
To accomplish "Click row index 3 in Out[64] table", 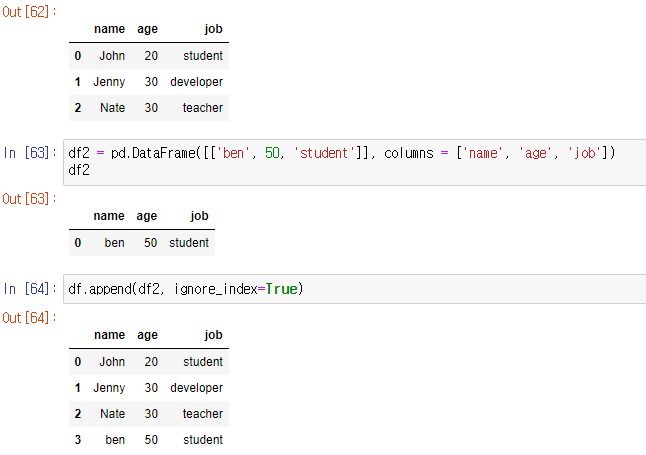I will point(78,440).
